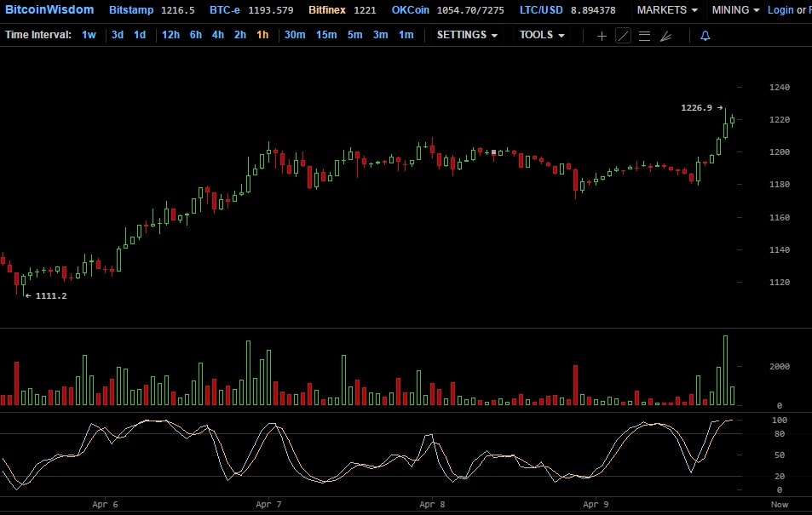Image resolution: width=812 pixels, height=515 pixels.
Task: Switch time interval to 1w
Action: (x=89, y=35)
